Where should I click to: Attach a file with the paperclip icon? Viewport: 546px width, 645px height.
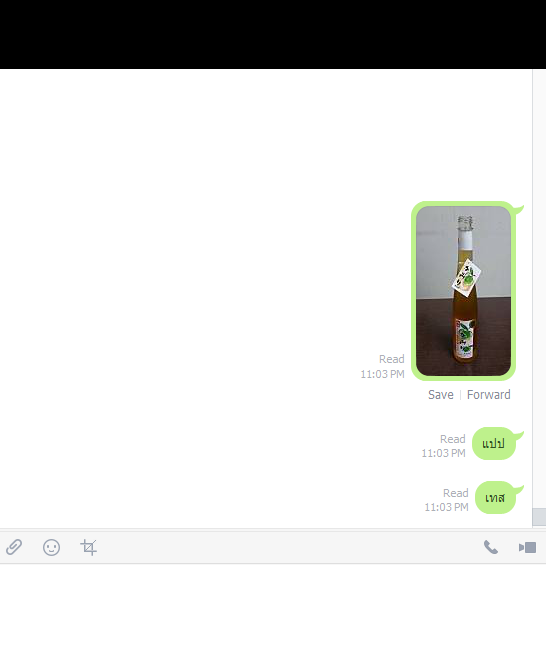pos(14,547)
